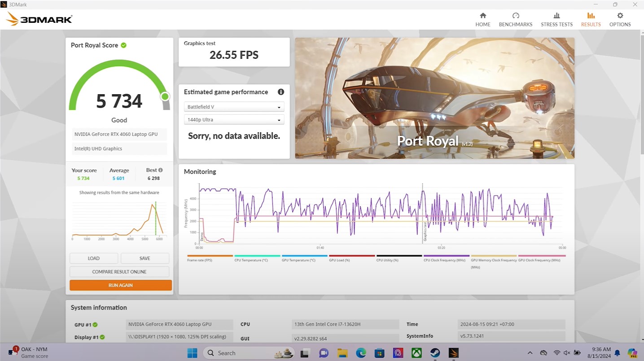644x361 pixels.
Task: Click the average score value 5 601
Action: 118,178
